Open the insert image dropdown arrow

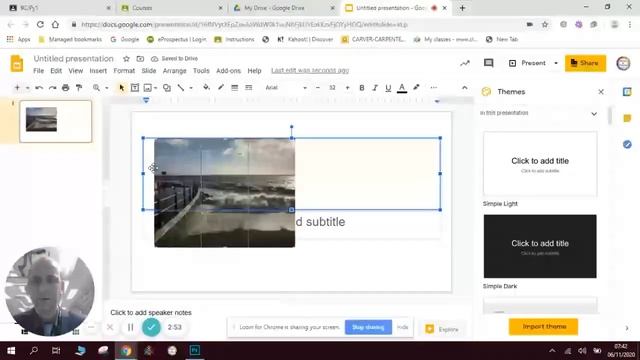[x=156, y=88]
